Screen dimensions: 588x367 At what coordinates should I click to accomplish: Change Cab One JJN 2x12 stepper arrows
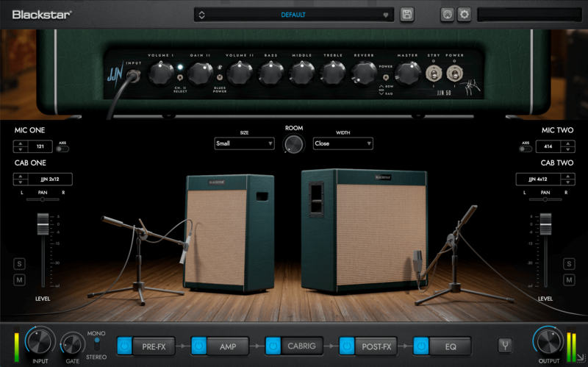pyautogui.click(x=21, y=179)
